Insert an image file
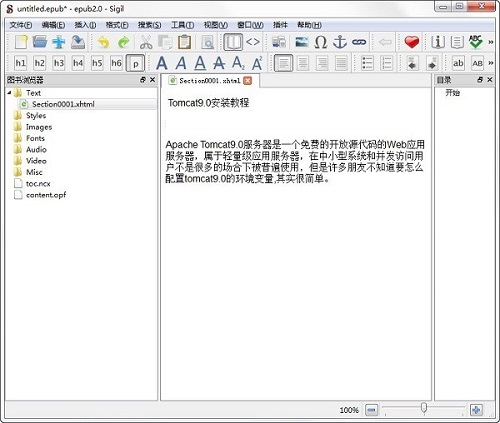The image size is (500, 423). (302, 42)
